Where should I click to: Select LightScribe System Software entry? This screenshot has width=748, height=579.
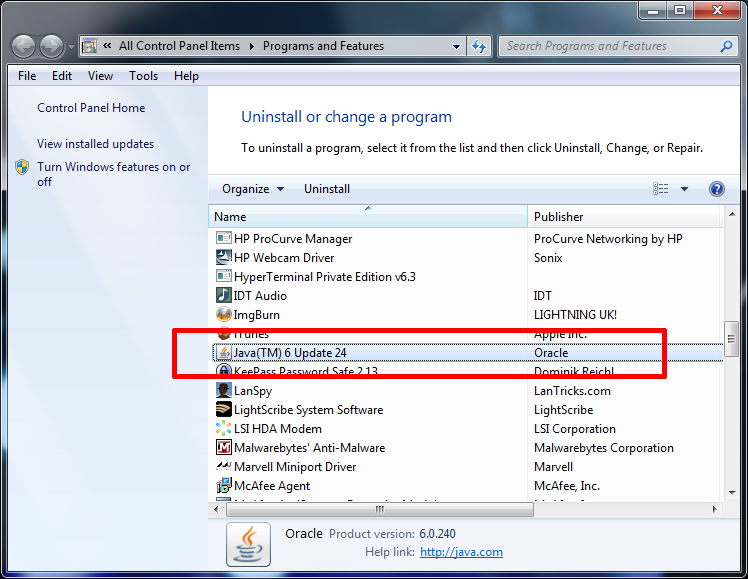coord(308,410)
